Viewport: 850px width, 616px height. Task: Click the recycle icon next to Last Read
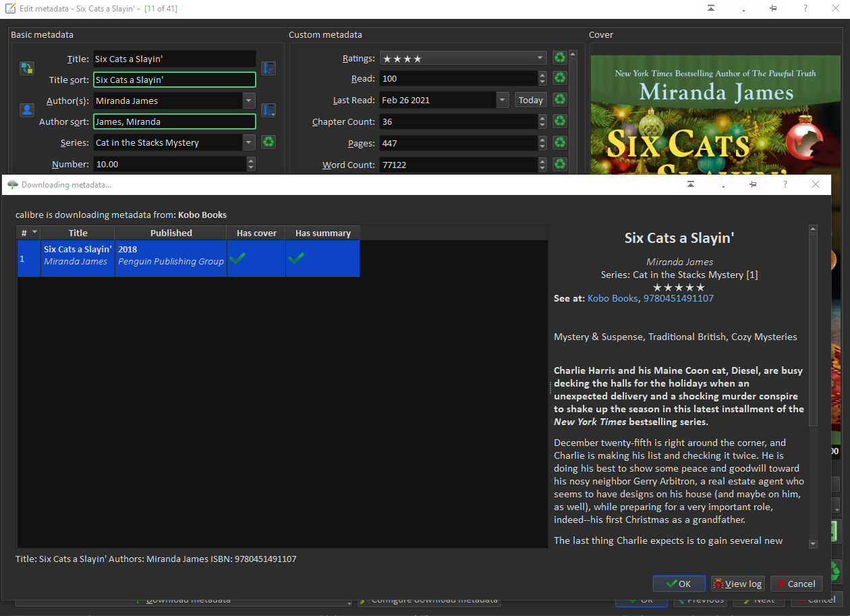click(559, 100)
